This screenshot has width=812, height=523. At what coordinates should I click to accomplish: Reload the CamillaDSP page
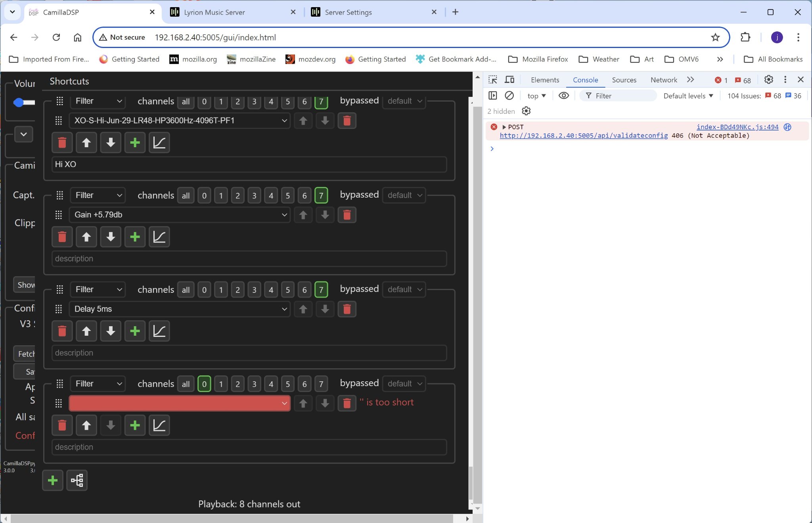click(56, 37)
